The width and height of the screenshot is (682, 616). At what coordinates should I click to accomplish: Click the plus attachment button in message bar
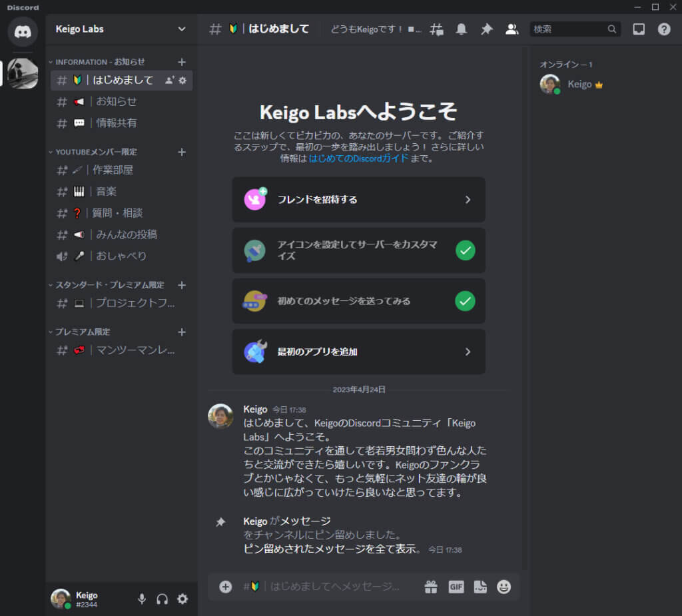(225, 587)
